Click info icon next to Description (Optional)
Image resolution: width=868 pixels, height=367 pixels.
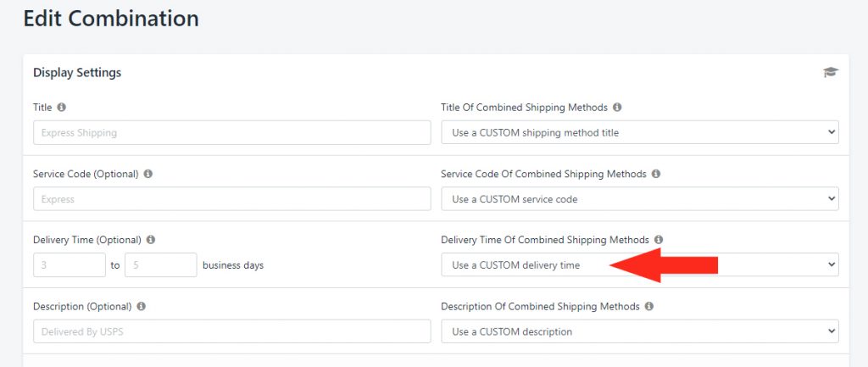(142, 306)
